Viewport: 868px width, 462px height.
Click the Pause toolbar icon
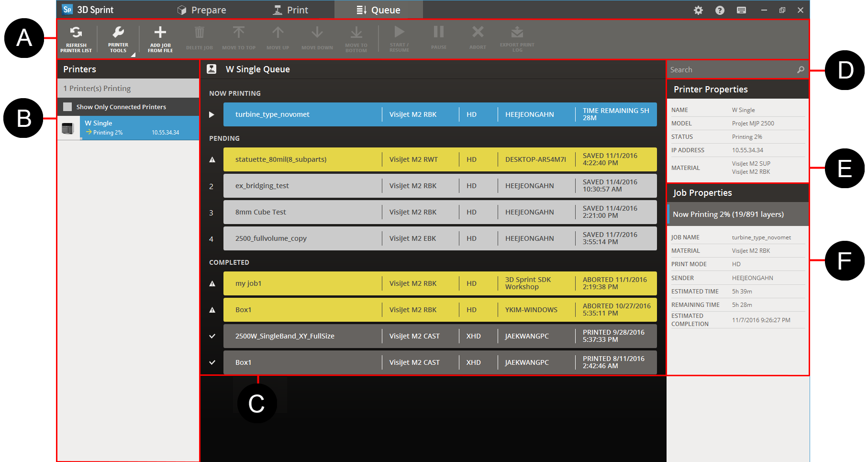tap(439, 32)
